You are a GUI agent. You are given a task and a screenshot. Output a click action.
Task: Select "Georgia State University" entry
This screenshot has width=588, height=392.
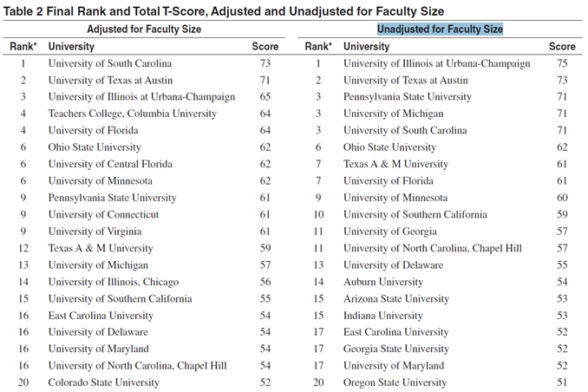click(396, 349)
